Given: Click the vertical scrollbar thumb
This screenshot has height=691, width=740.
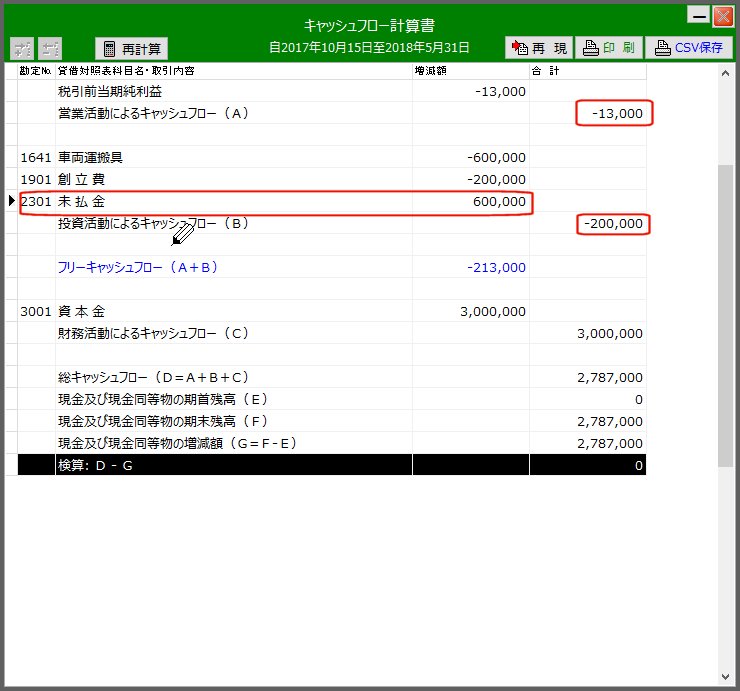Looking at the screenshot, I should coord(725,315).
